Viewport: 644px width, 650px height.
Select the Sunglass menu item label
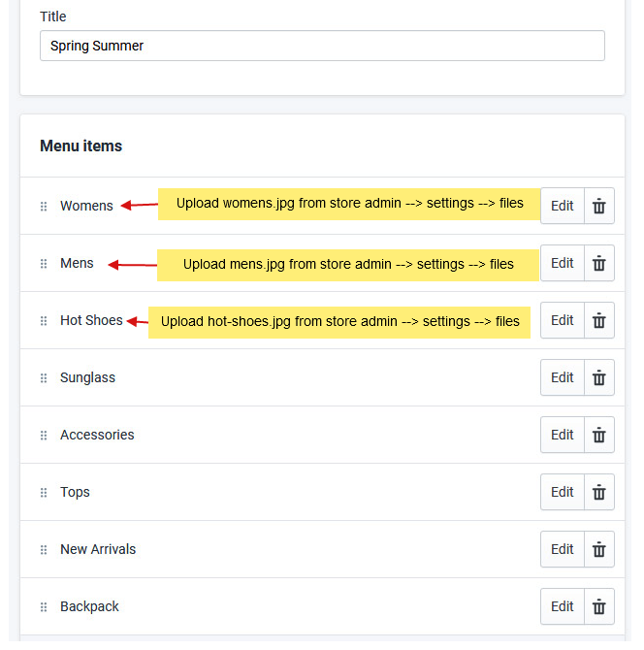point(87,377)
